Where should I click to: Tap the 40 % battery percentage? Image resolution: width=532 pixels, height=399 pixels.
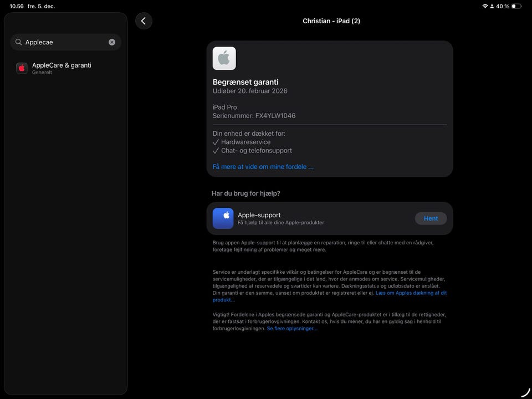503,6
